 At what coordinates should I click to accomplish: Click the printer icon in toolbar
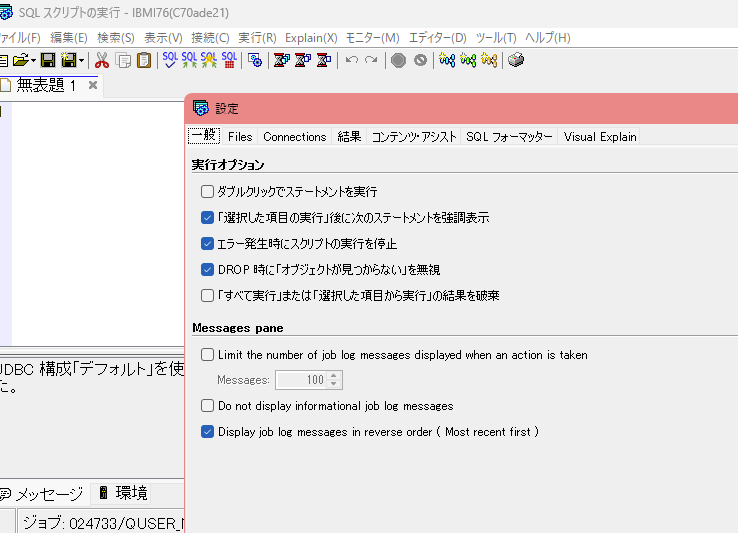coord(516,60)
